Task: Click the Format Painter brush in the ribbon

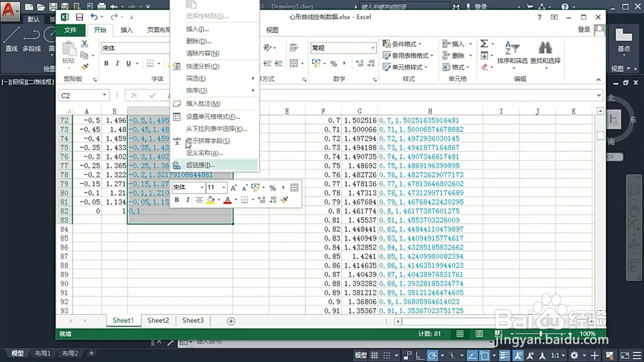Action: click(84, 66)
